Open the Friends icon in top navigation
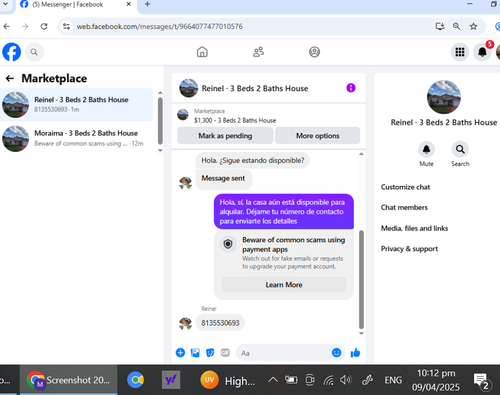The width and height of the screenshot is (500, 395). point(258,52)
